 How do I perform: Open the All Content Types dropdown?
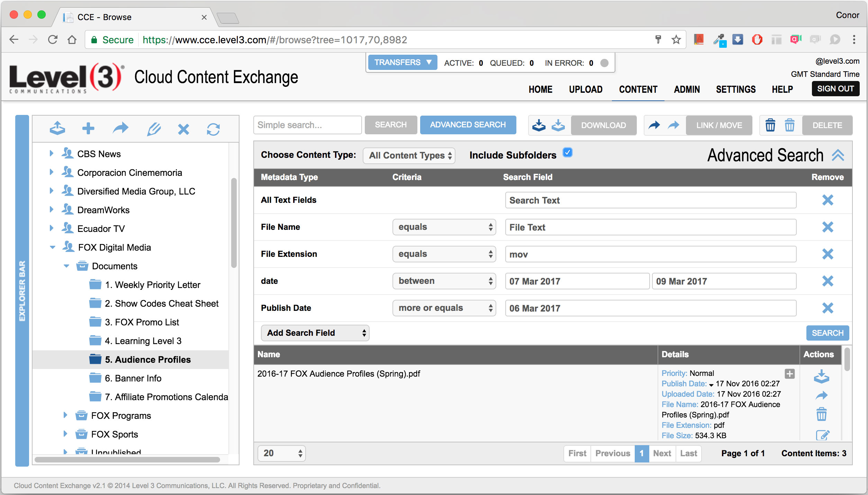click(409, 155)
